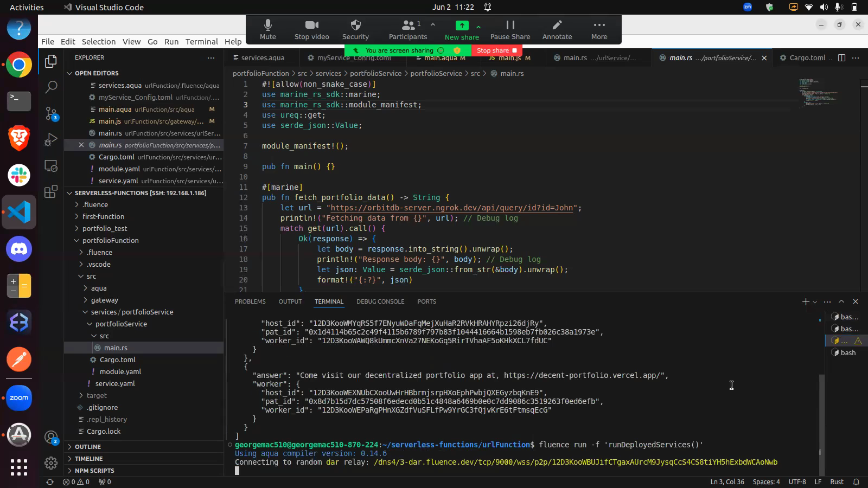Click Rust language mode in status bar
This screenshot has height=488, width=868.
[x=837, y=481]
